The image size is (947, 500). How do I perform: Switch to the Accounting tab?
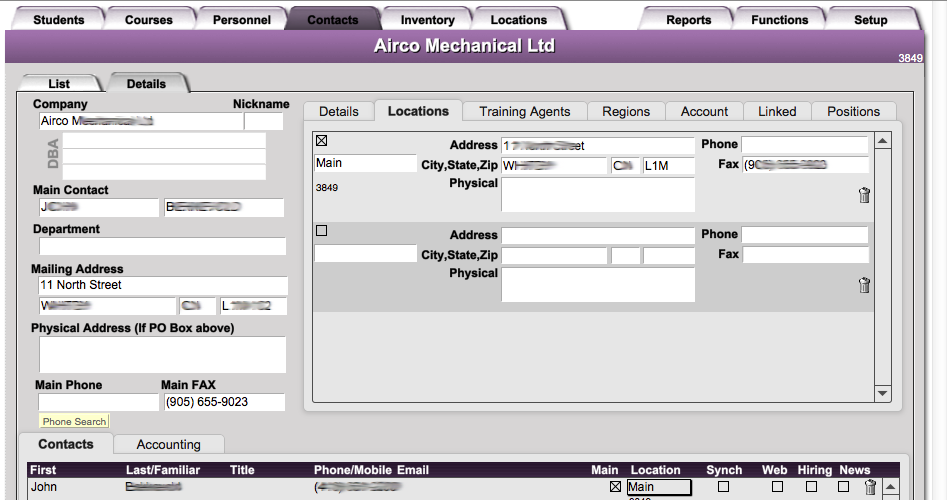(169, 444)
